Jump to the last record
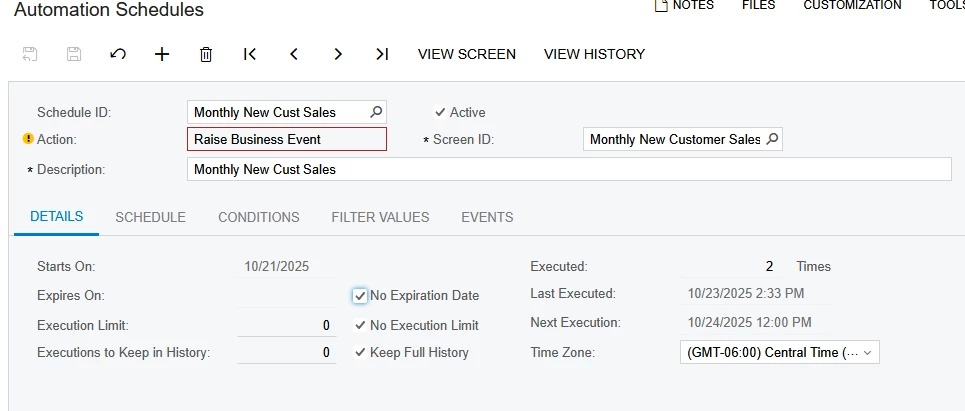 tap(382, 54)
